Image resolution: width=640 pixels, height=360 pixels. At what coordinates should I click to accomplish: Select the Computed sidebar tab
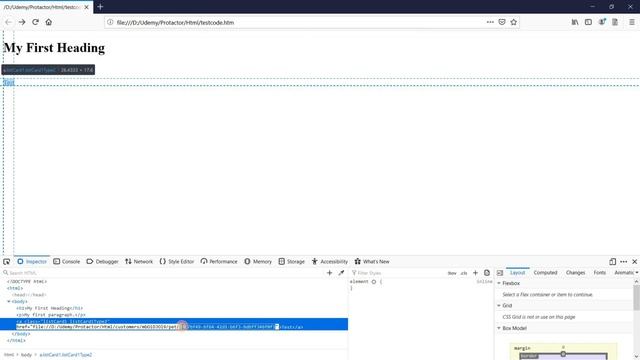545,273
